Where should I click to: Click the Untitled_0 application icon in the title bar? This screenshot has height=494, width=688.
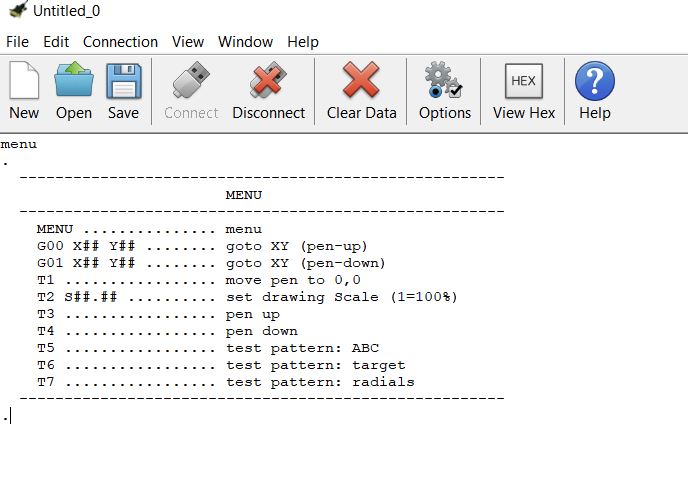coord(18,9)
